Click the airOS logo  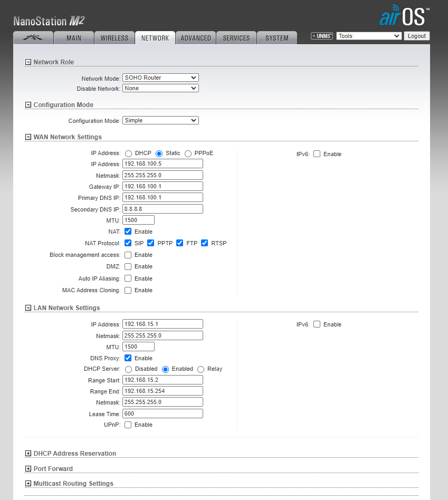pos(404,15)
